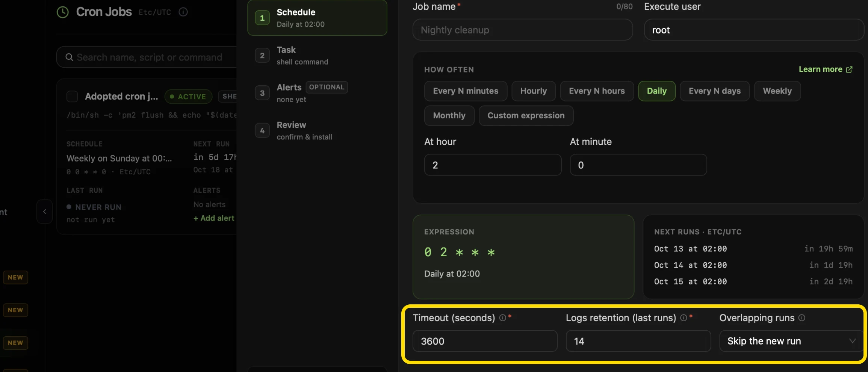Viewport: 868px width, 372px height.
Task: Click the Oct 14 at 02:00 next run
Action: (x=690, y=265)
